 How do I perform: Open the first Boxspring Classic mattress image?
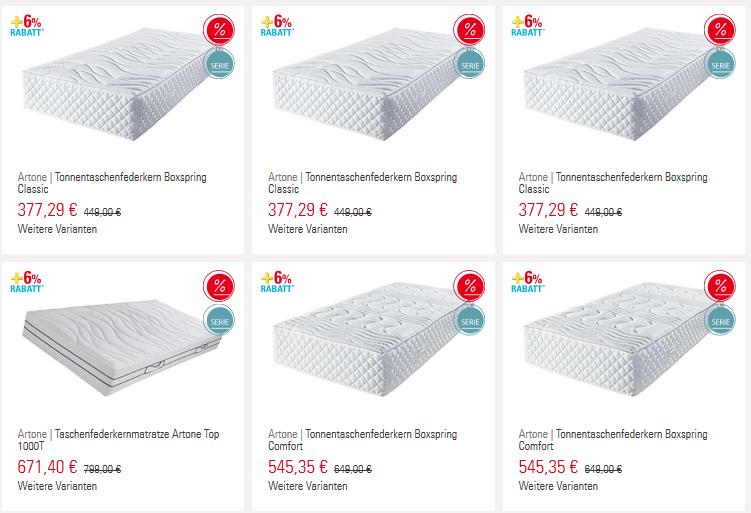[117, 85]
